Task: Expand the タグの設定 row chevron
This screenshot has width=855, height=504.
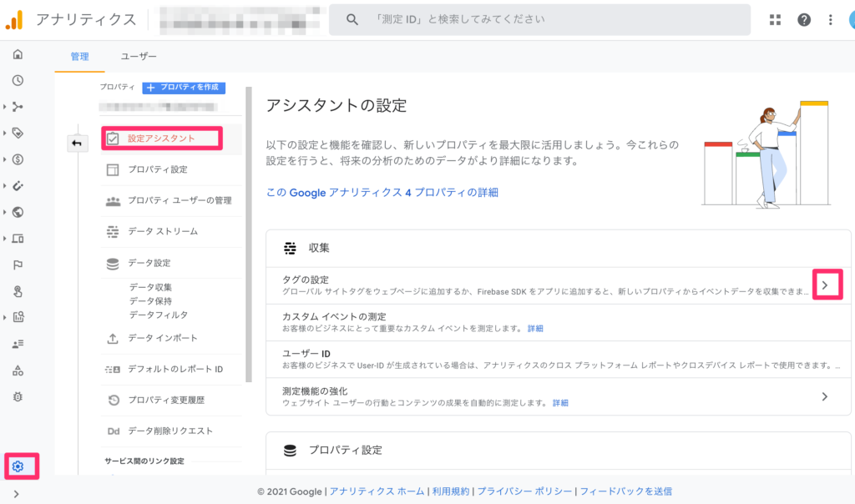Action: click(825, 285)
